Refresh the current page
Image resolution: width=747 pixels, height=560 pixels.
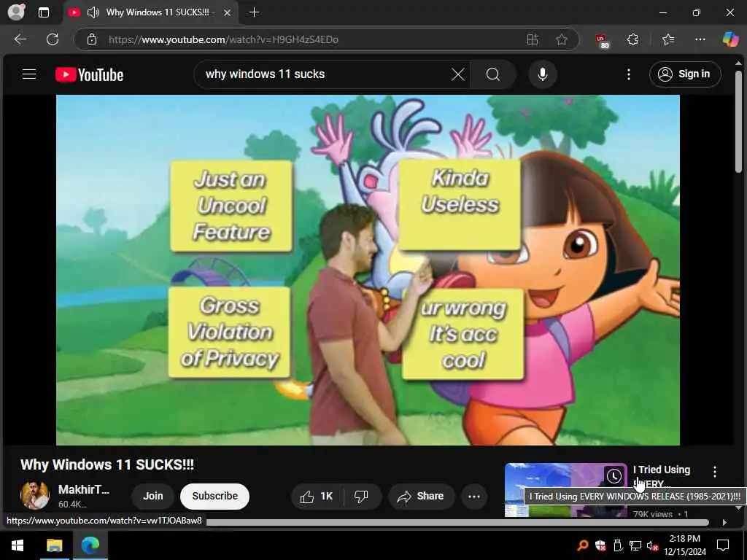pyautogui.click(x=53, y=39)
